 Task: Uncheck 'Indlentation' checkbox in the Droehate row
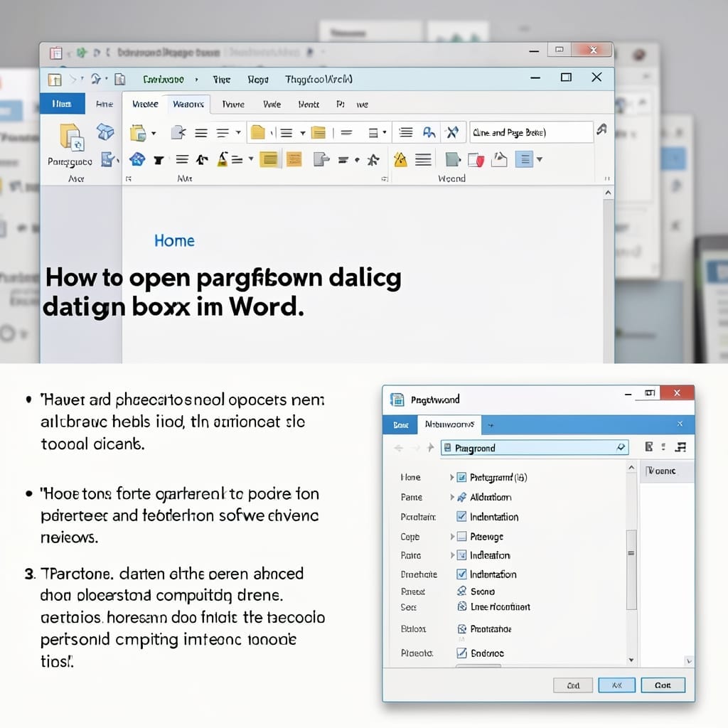[x=461, y=574]
